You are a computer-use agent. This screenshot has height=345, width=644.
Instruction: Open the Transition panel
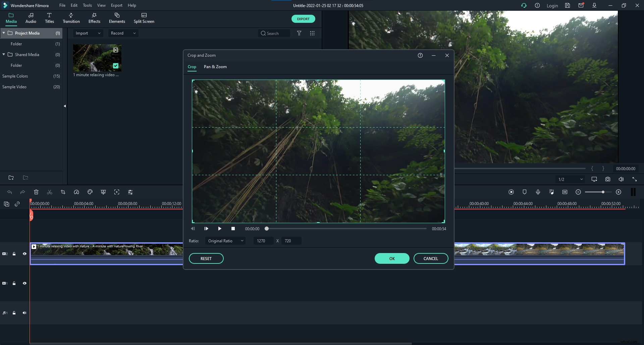point(71,18)
